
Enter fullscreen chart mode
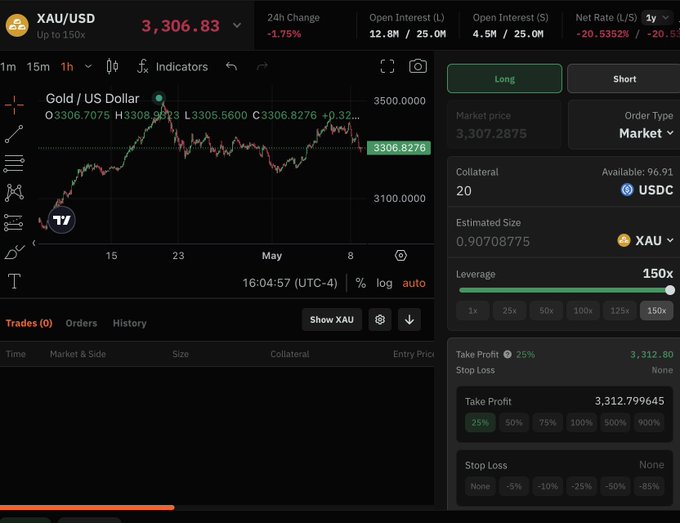pyautogui.click(x=387, y=66)
